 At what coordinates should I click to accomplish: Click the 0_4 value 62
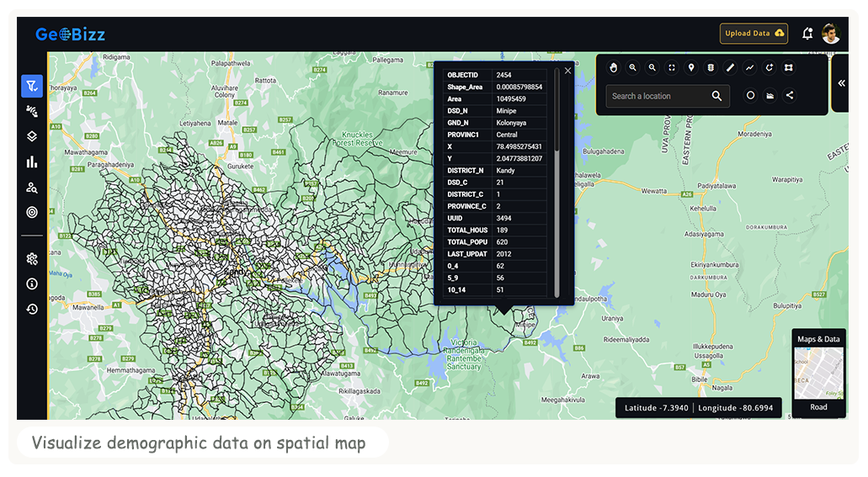point(500,266)
